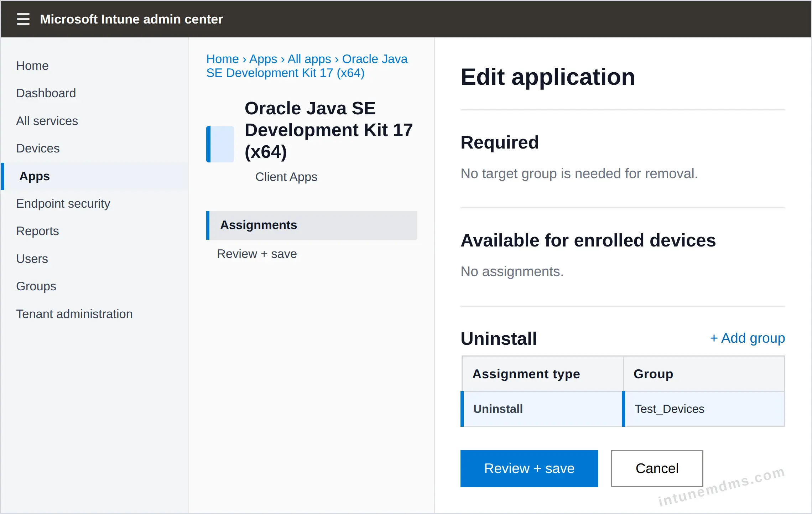812x514 pixels.
Task: Open the hamburger navigation menu
Action: [23, 19]
